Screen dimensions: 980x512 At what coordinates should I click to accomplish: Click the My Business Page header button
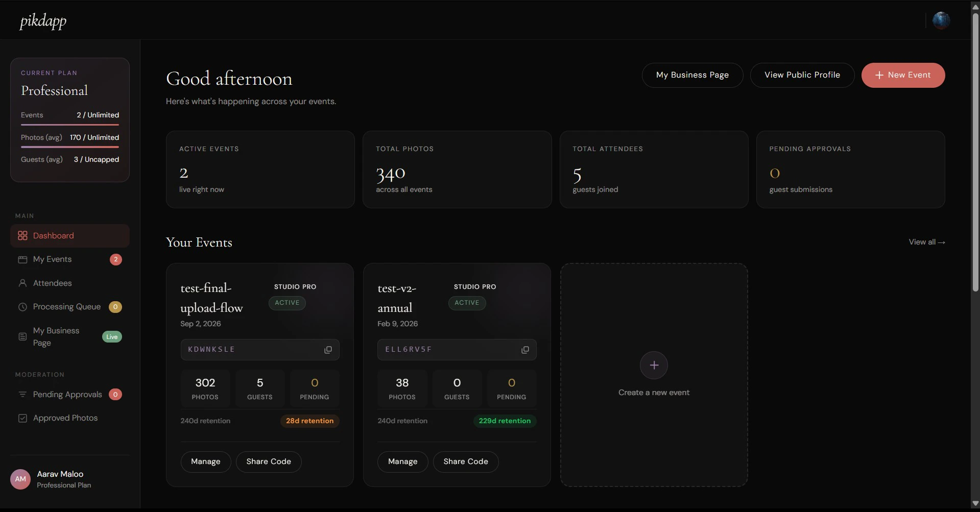tap(692, 75)
